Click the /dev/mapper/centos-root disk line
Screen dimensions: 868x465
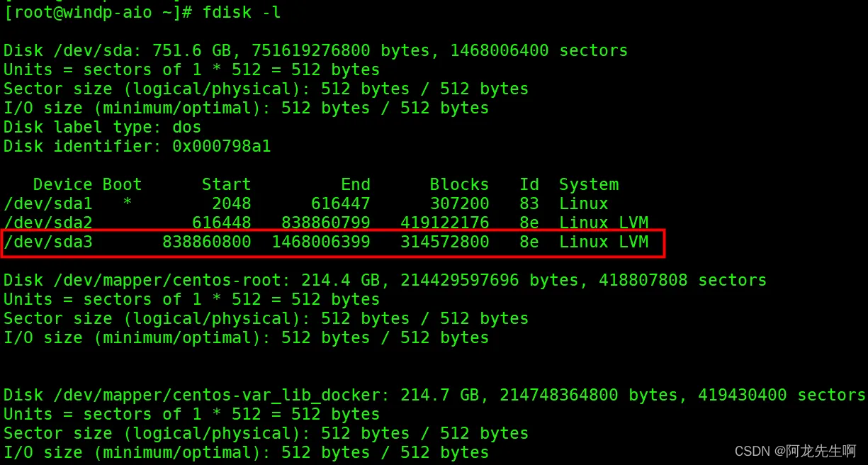click(x=385, y=281)
